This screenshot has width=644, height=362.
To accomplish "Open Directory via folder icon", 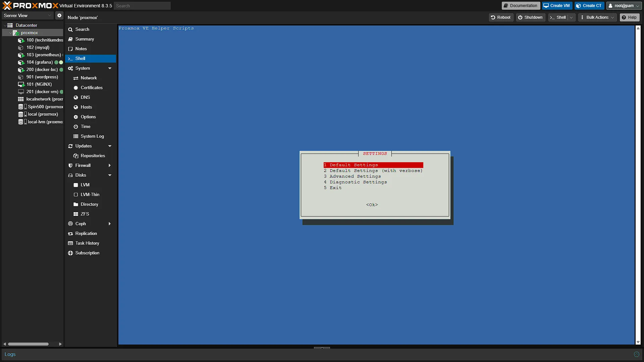I will click(76, 204).
